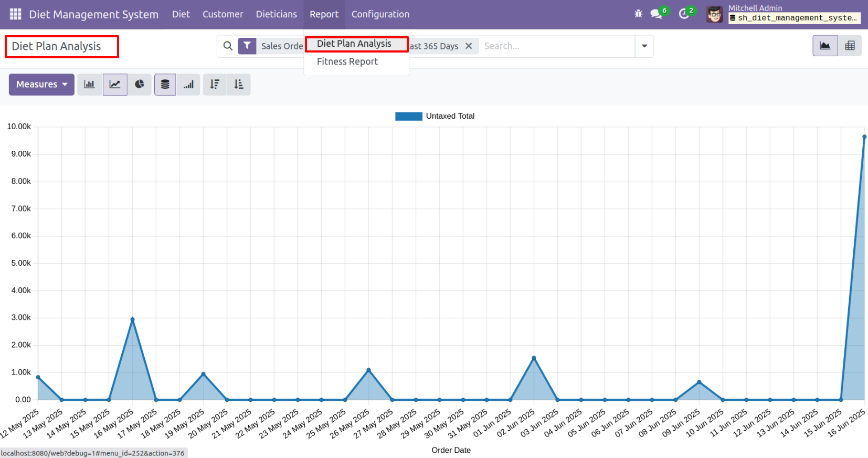Switch to bar chart view
The image size is (868, 458).
[x=89, y=85]
